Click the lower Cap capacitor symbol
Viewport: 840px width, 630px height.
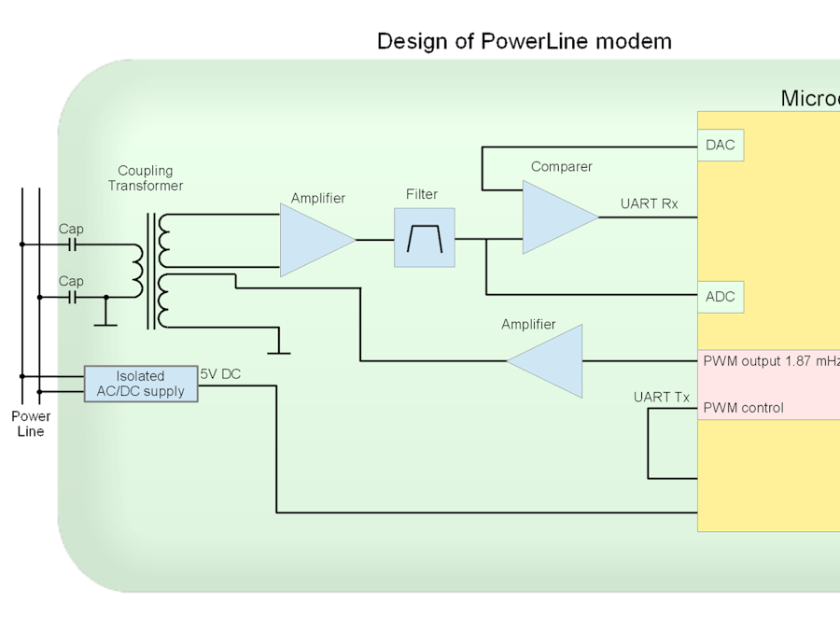(x=70, y=295)
